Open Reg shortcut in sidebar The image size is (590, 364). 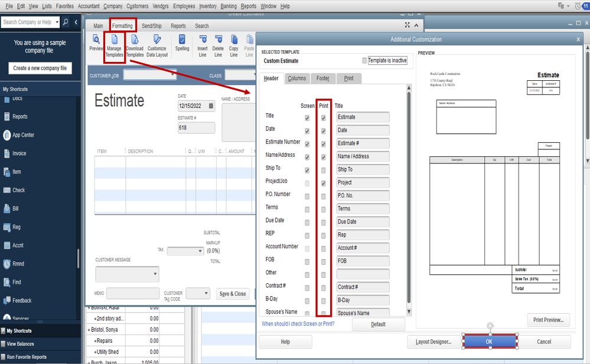tap(12, 227)
